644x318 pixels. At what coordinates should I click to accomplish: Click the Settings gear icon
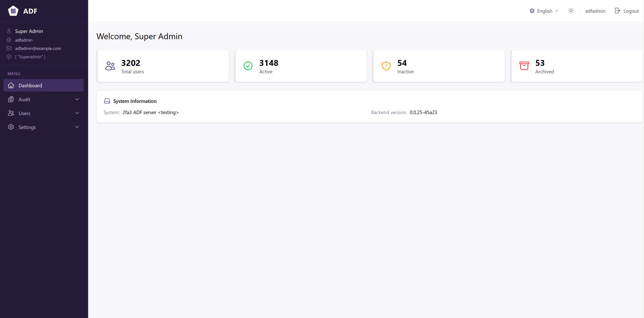11,127
